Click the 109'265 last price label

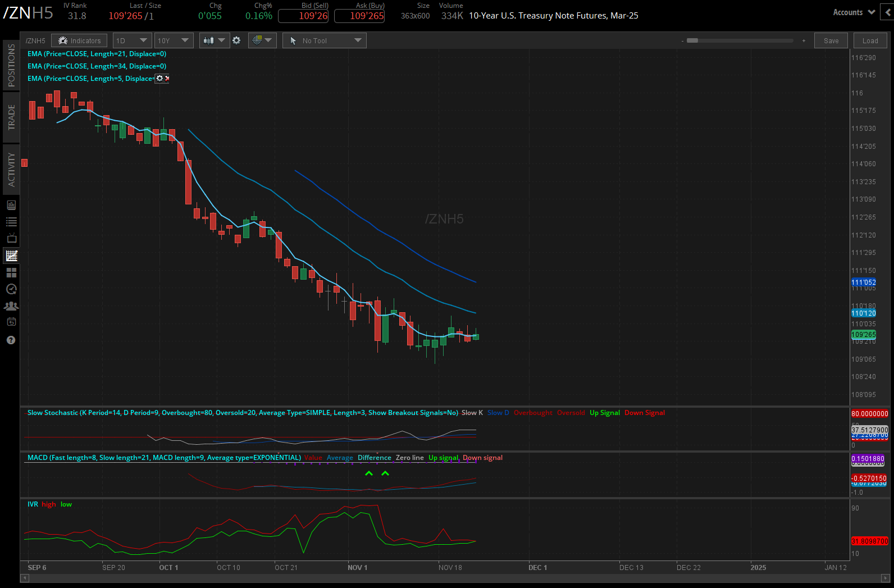point(864,335)
